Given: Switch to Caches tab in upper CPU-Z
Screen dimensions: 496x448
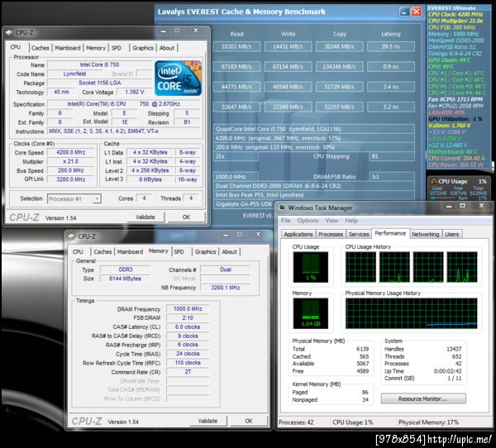Looking at the screenshot, I should [x=41, y=48].
